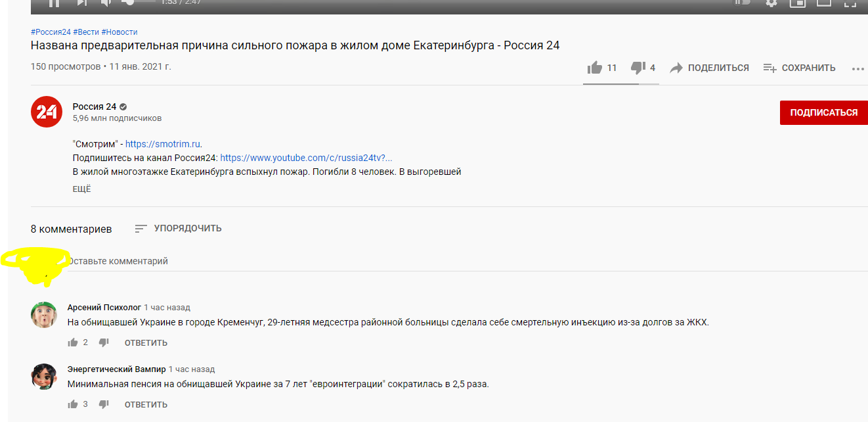Like the video showing 11 likes

click(x=596, y=67)
